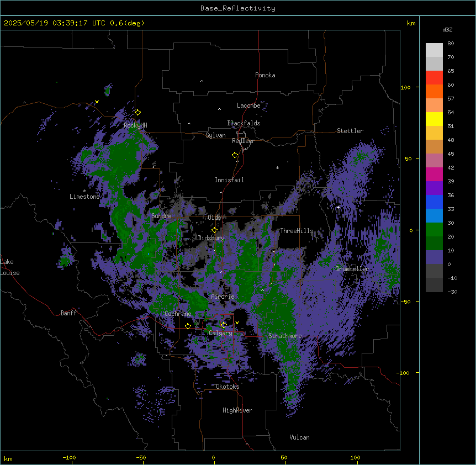Select the red 65 dBZ legend swatch

click(434, 77)
